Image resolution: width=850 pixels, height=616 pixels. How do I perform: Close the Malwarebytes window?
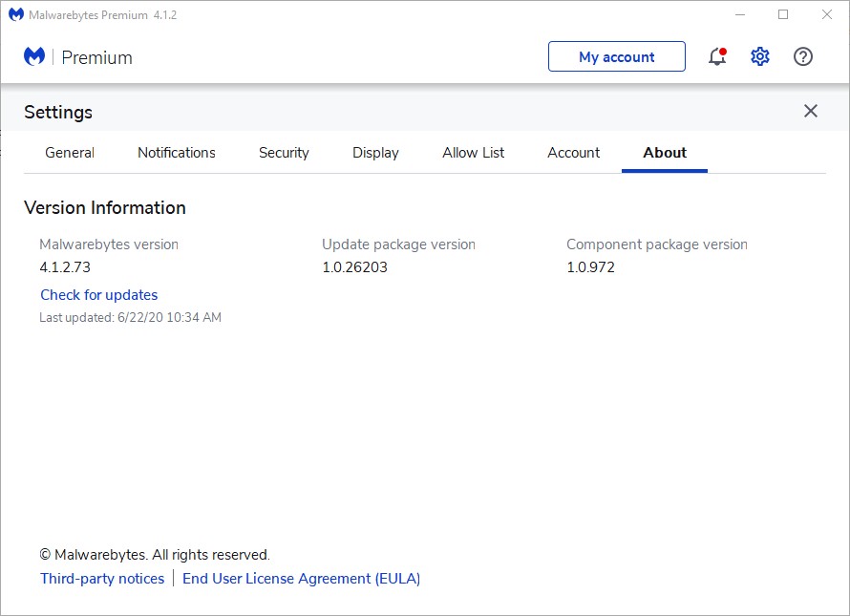tap(827, 15)
